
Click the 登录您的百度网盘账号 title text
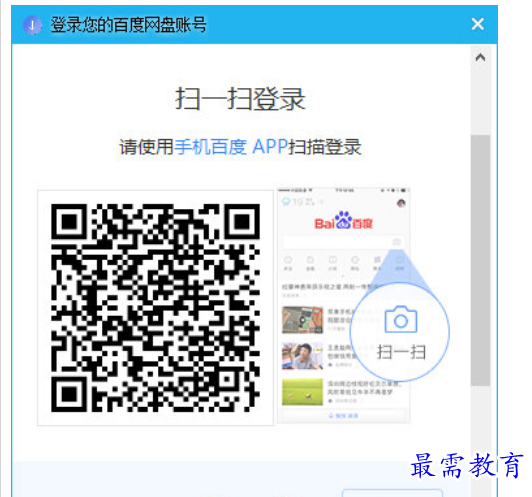pos(128,25)
